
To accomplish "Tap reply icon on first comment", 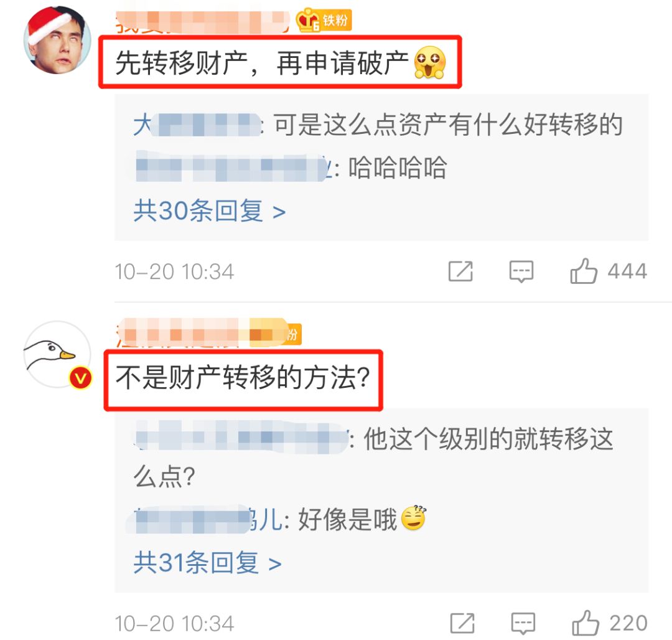I will [x=521, y=272].
